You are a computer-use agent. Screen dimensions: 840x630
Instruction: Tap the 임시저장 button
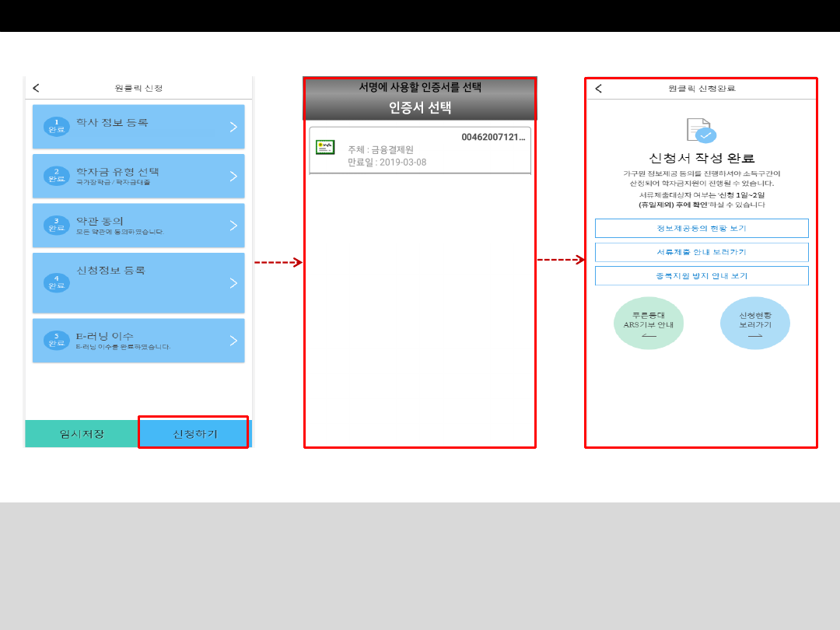(82, 434)
